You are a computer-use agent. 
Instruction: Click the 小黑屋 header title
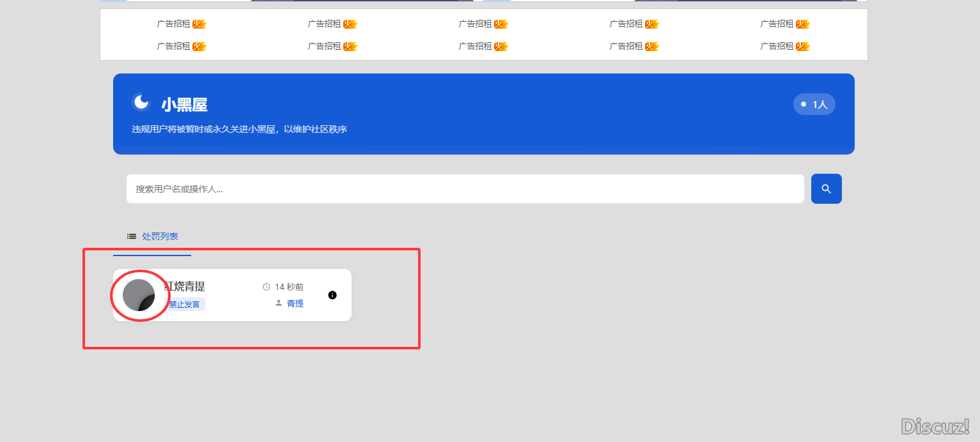pos(184,105)
